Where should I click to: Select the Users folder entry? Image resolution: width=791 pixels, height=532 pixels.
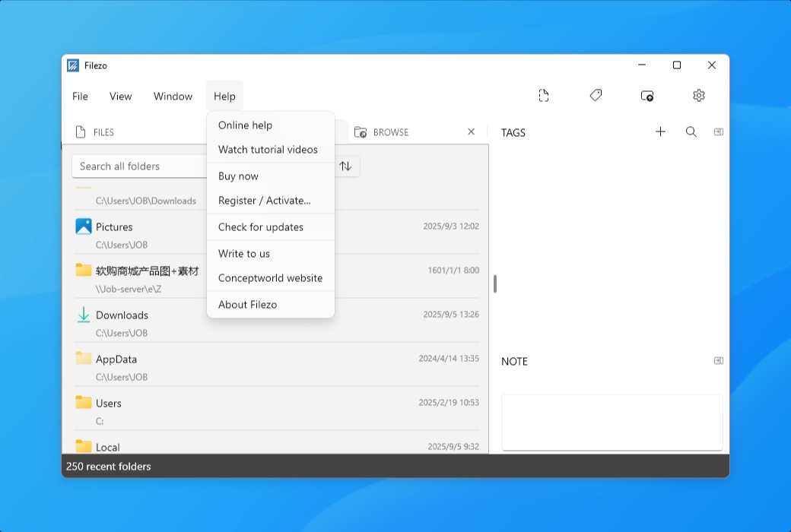point(277,408)
